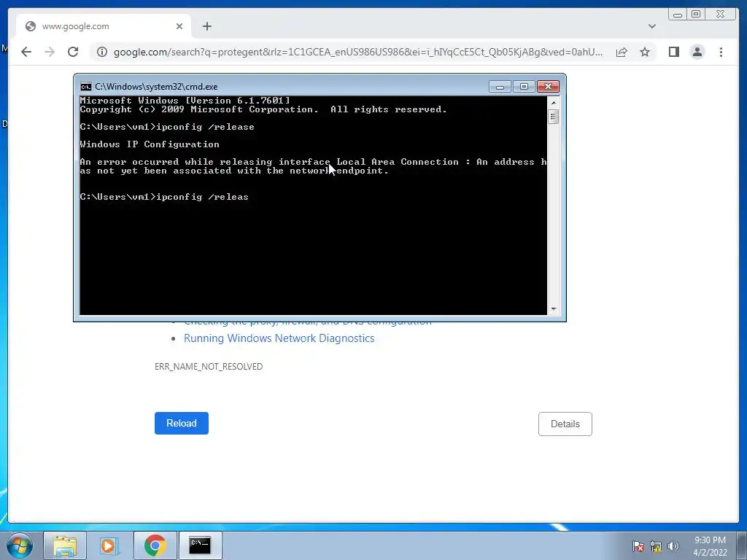Click the Details button

(565, 424)
